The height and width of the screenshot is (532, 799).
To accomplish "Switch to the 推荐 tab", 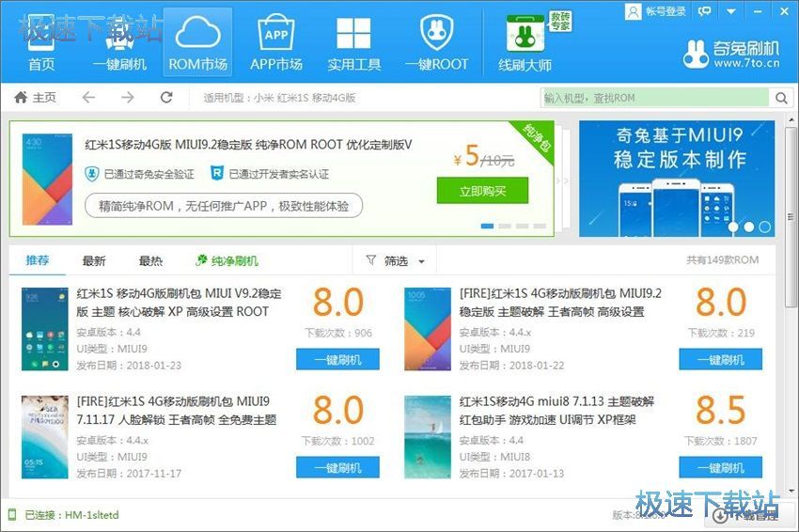I will click(38, 260).
